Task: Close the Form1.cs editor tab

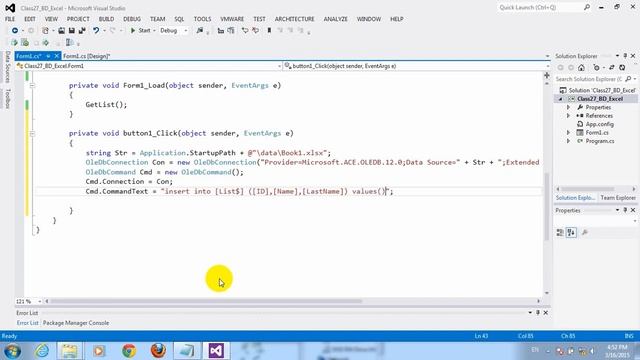Action: tap(57, 56)
